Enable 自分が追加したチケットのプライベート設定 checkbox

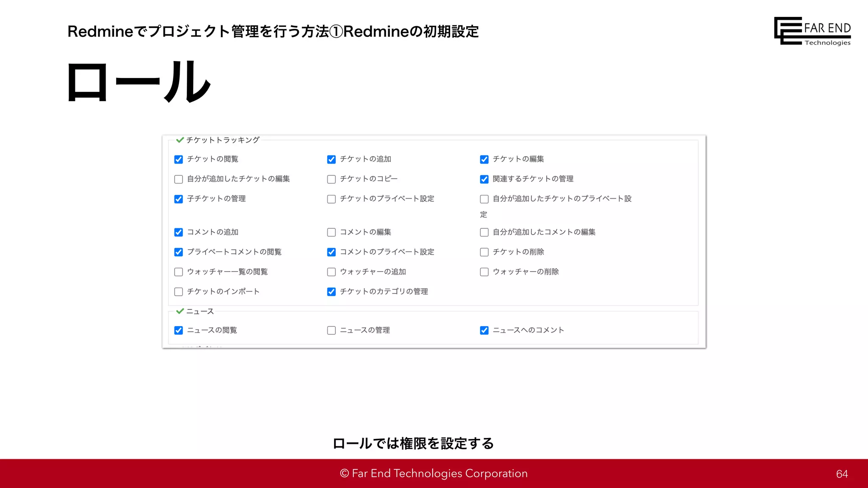pyautogui.click(x=484, y=199)
